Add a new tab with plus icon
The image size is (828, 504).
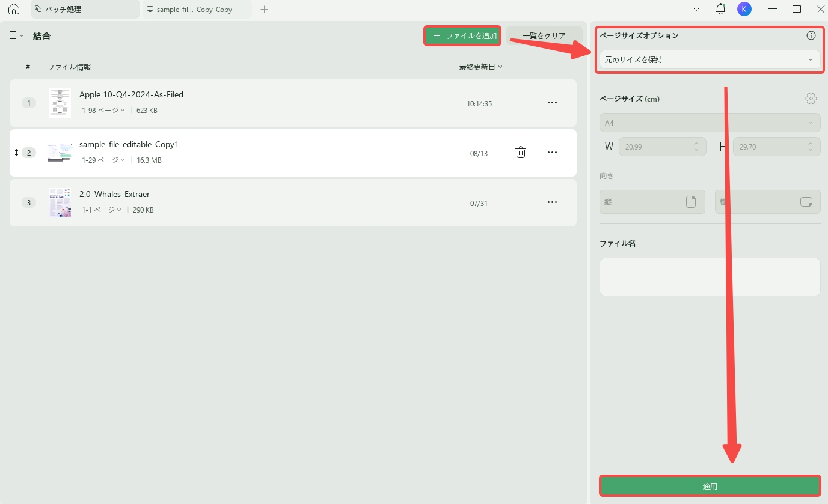coord(264,9)
